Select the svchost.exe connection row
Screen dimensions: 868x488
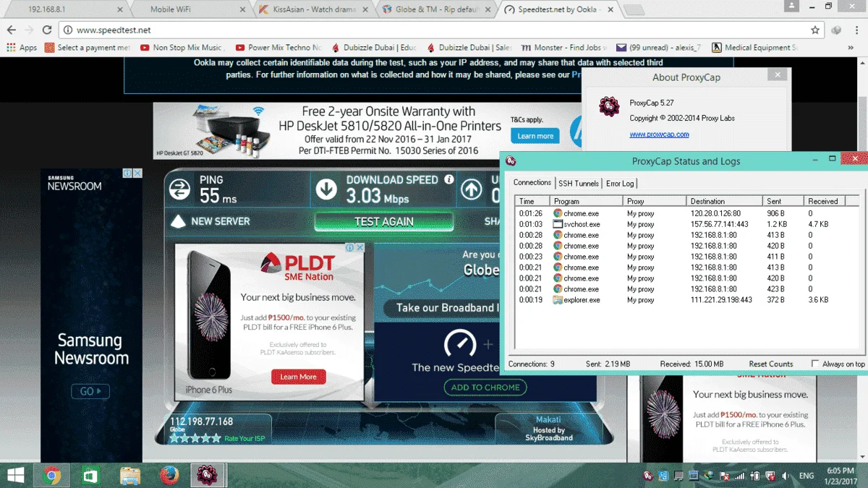[x=687, y=224]
